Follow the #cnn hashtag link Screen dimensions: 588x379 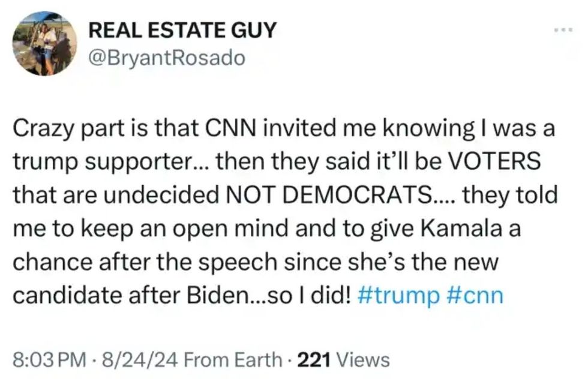(475, 296)
